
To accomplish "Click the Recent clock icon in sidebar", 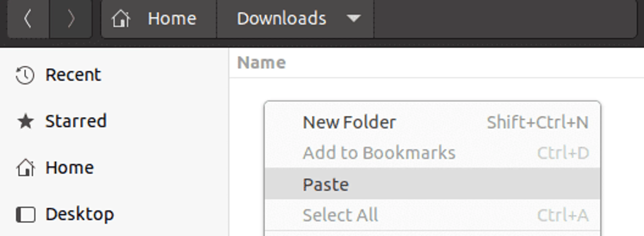I will point(25,75).
